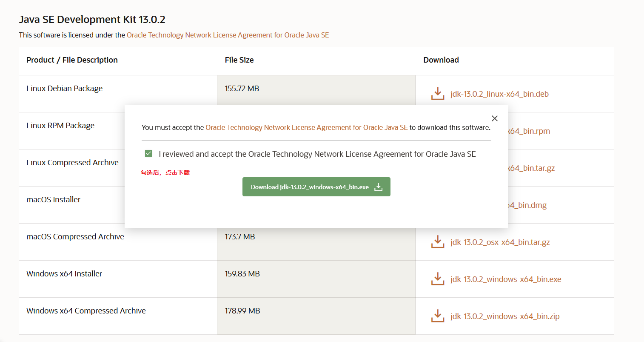Select the macOS Installer row label

click(53, 199)
